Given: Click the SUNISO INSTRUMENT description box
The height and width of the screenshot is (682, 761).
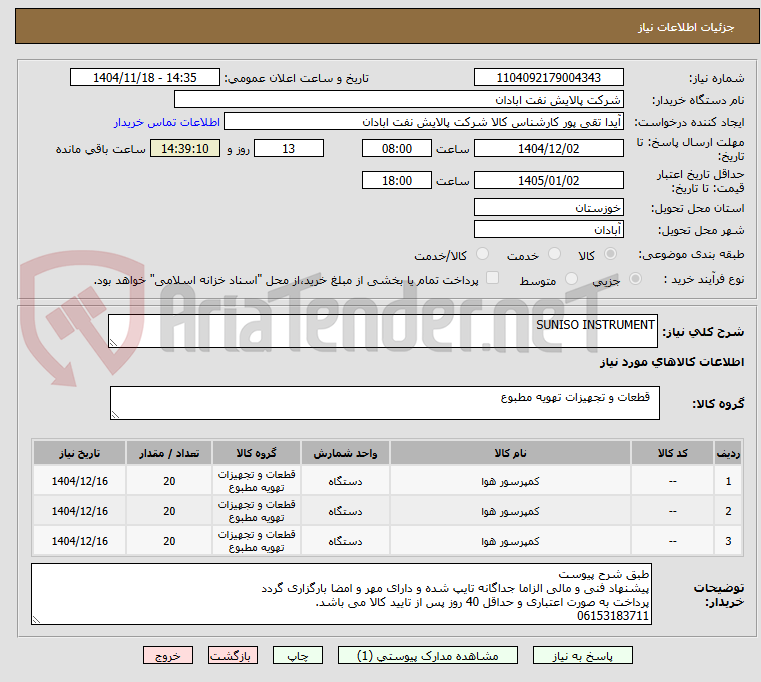Looking at the screenshot, I should [382, 331].
